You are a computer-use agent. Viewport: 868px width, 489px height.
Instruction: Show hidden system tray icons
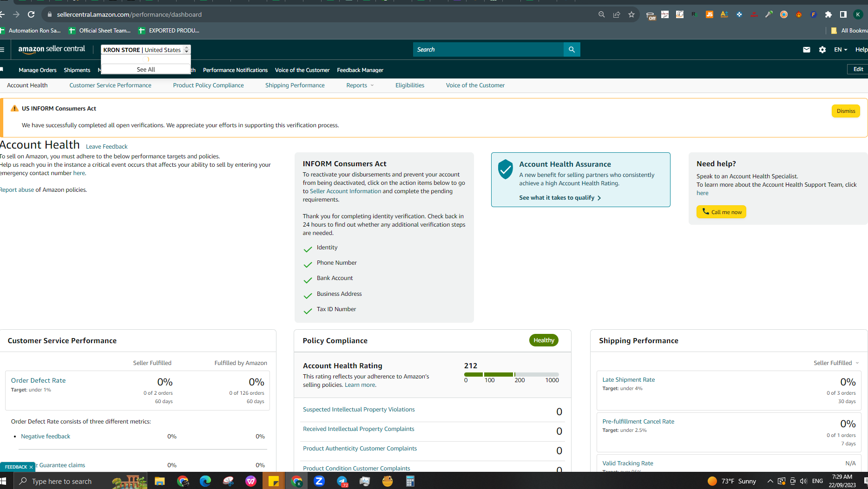770,481
